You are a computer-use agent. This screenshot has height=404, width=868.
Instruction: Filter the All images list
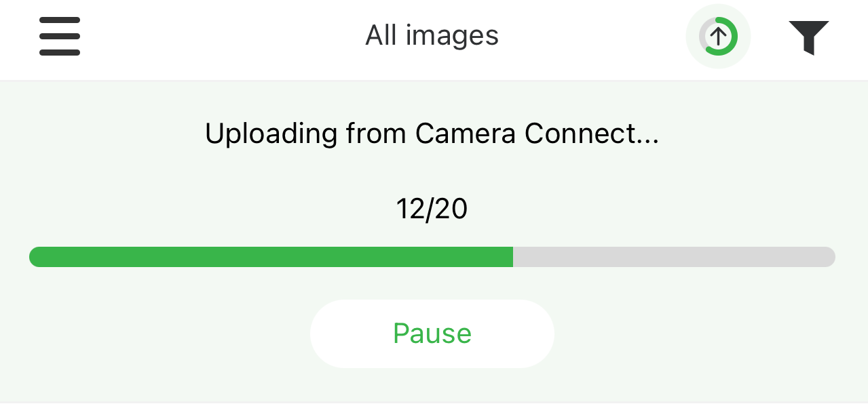808,37
